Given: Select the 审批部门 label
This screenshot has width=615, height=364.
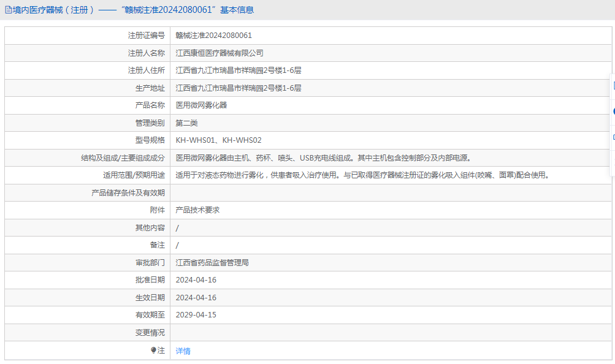Looking at the screenshot, I should [x=150, y=262].
